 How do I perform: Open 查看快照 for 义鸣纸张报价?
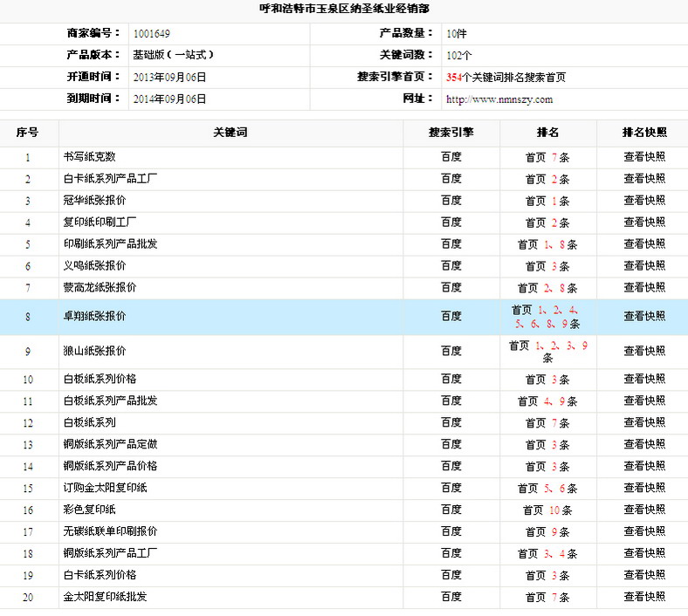click(644, 266)
